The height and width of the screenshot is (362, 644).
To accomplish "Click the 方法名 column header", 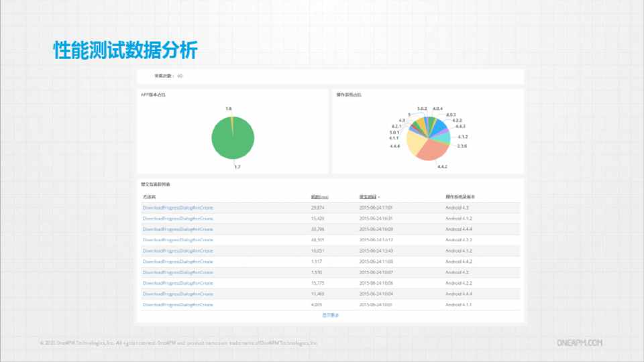I will [149, 197].
